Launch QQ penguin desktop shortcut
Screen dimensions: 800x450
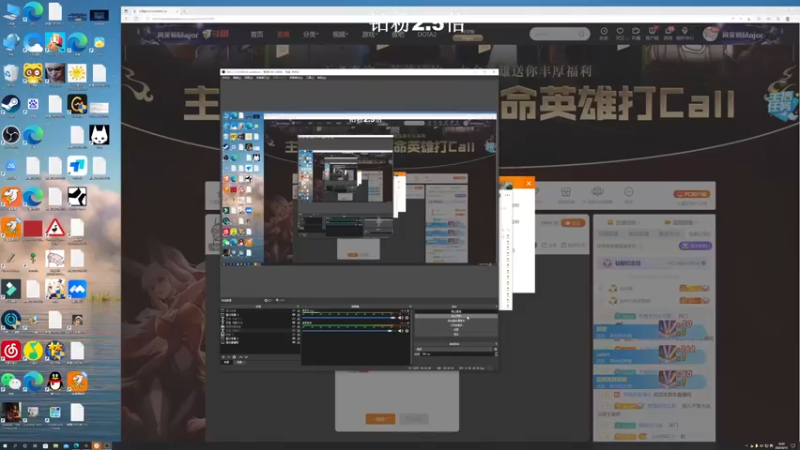click(55, 382)
